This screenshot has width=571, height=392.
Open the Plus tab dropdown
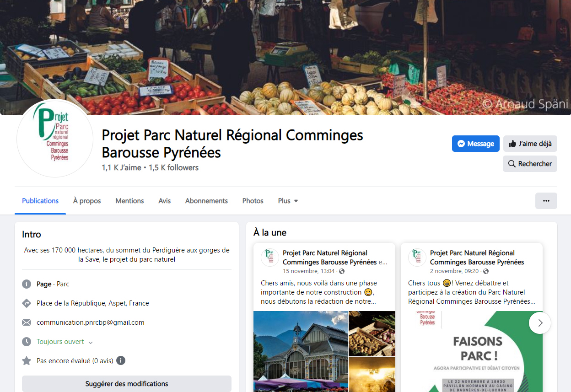pyautogui.click(x=288, y=201)
